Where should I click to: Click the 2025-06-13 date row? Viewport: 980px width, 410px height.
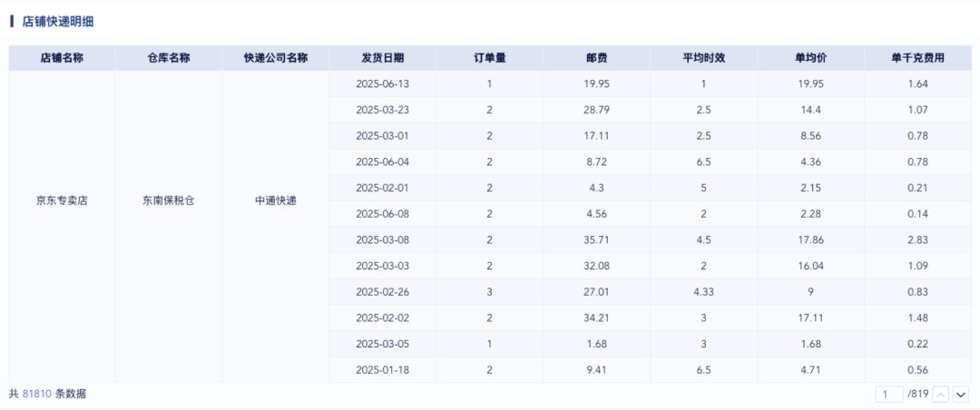point(650,83)
